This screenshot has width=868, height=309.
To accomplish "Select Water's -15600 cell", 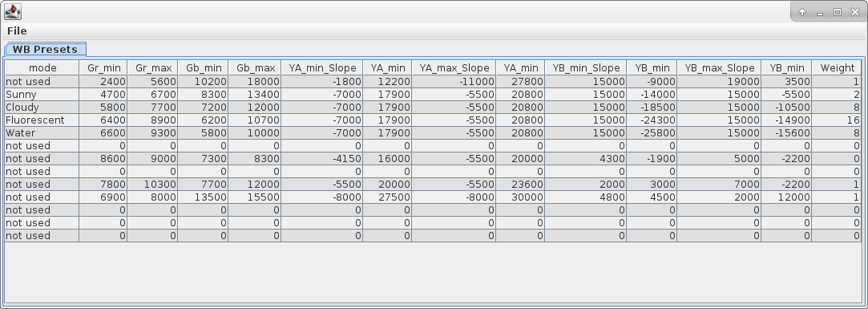I will (786, 133).
